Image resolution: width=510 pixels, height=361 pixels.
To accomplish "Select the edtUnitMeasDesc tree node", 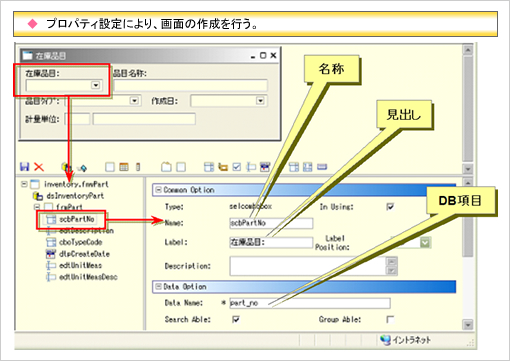I will 88,277.
